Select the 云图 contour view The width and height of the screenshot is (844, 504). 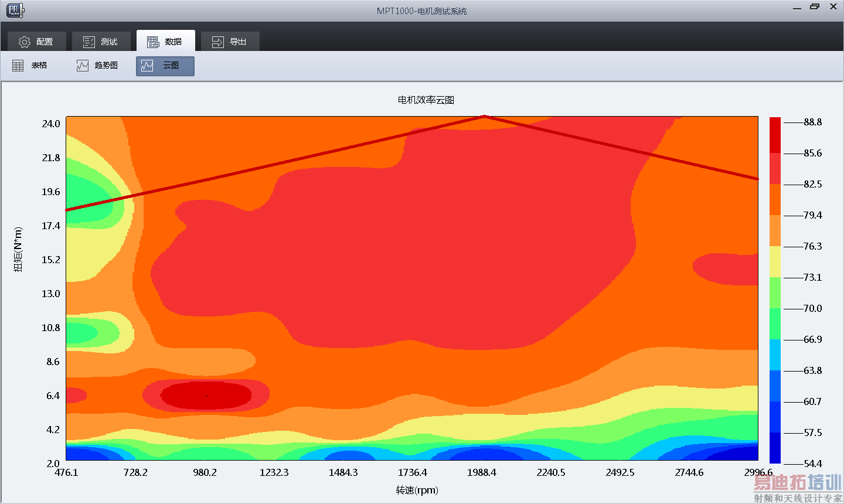(165, 66)
